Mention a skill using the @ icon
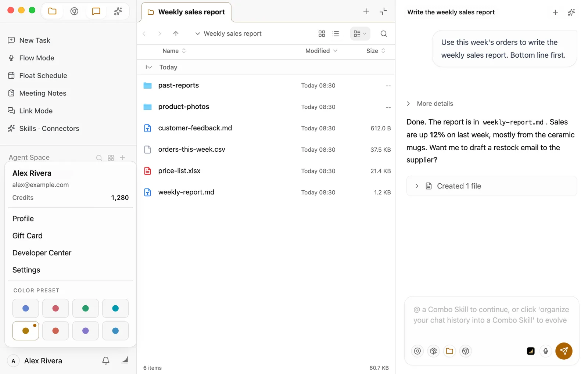 point(417,351)
